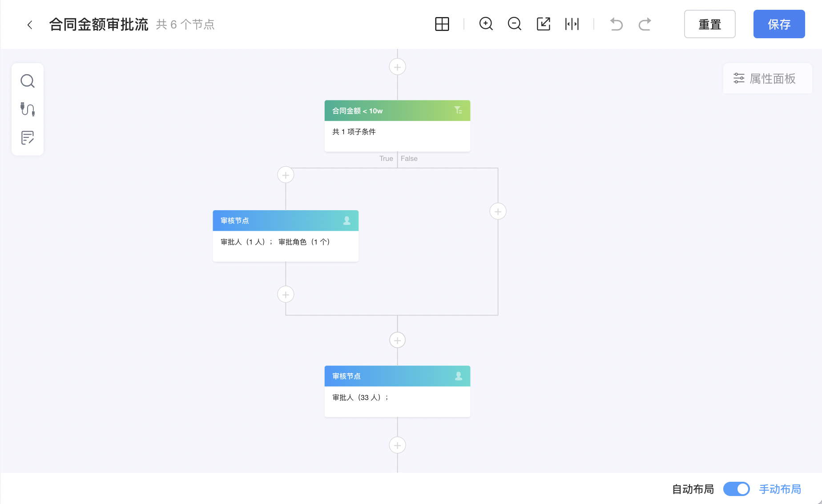This screenshot has height=504, width=822.
Task: Click the horizontal align distribute icon
Action: 572,24
